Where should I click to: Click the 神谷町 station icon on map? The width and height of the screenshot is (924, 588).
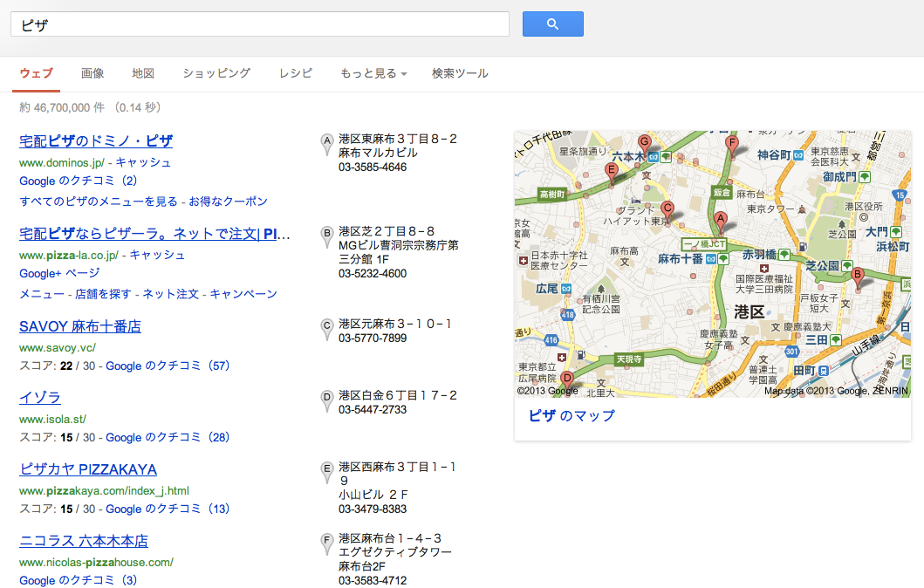(798, 155)
